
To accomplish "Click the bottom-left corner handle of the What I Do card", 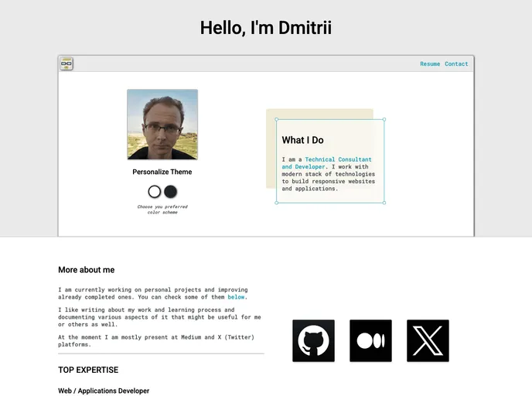I will click(277, 203).
